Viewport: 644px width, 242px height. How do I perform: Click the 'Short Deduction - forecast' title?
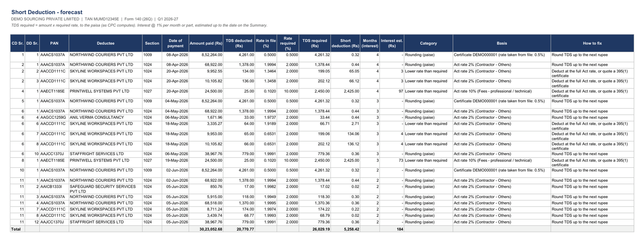[47, 12]
